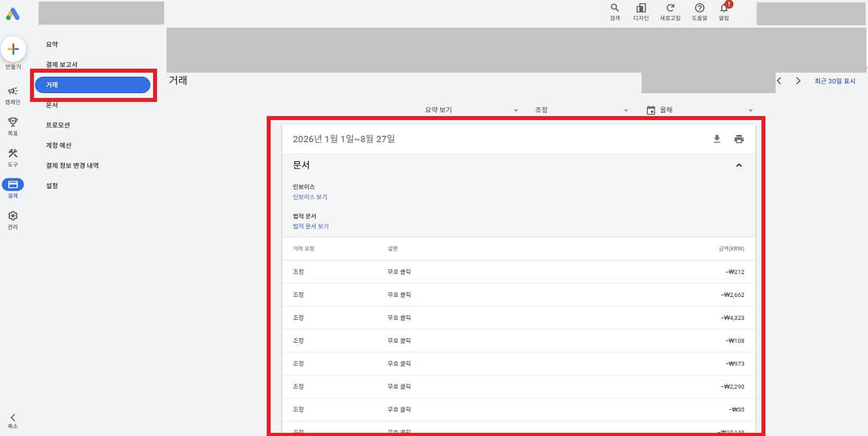This screenshot has height=436, width=868.
Task: Click the 거래 유형 column header
Action: pyautogui.click(x=303, y=249)
